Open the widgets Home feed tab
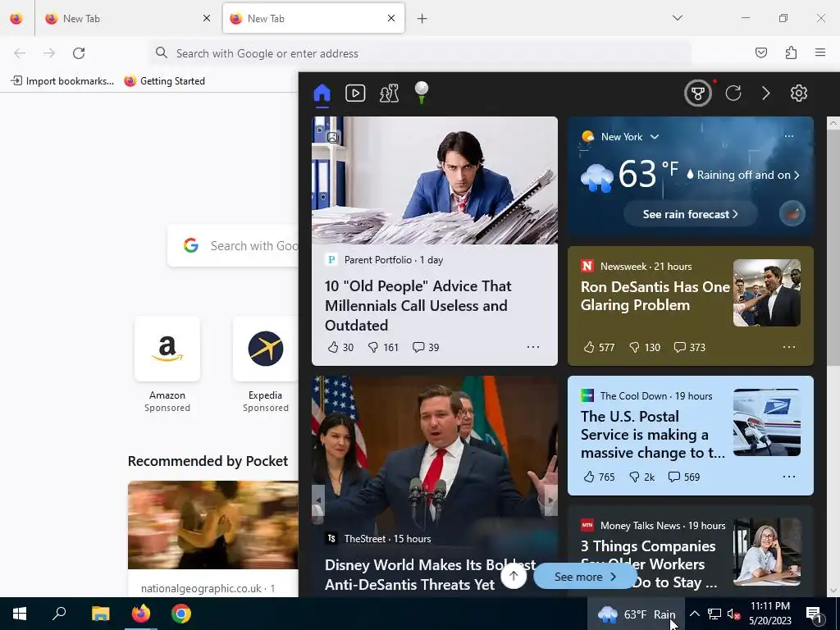This screenshot has width=840, height=630. pos(322,94)
